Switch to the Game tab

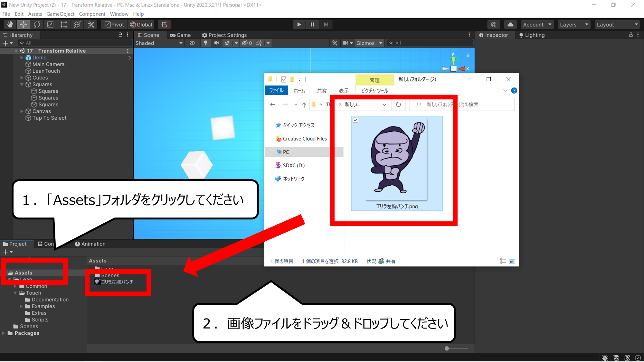pos(180,35)
